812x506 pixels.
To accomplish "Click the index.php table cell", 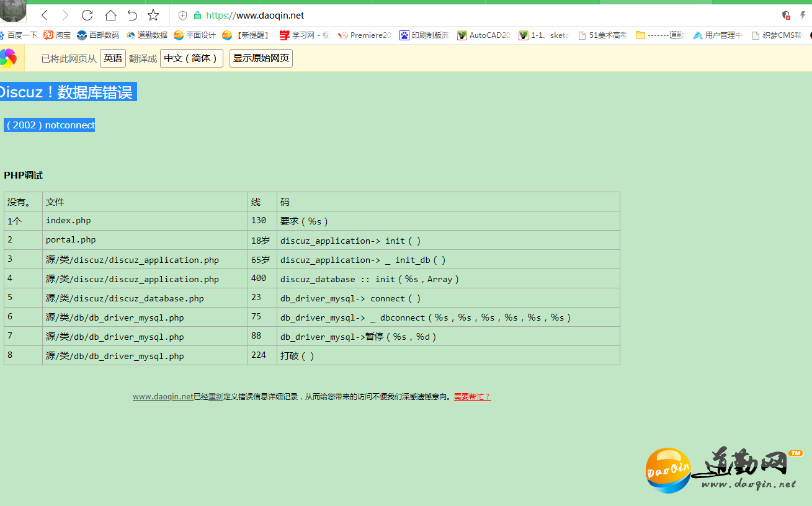I will click(x=145, y=221).
